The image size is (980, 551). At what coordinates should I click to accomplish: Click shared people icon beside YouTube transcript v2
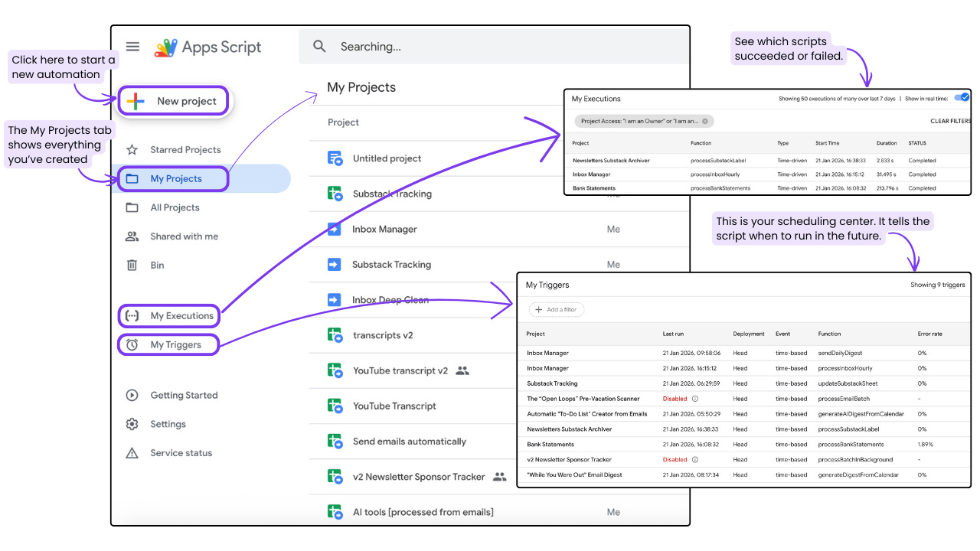[x=462, y=370]
